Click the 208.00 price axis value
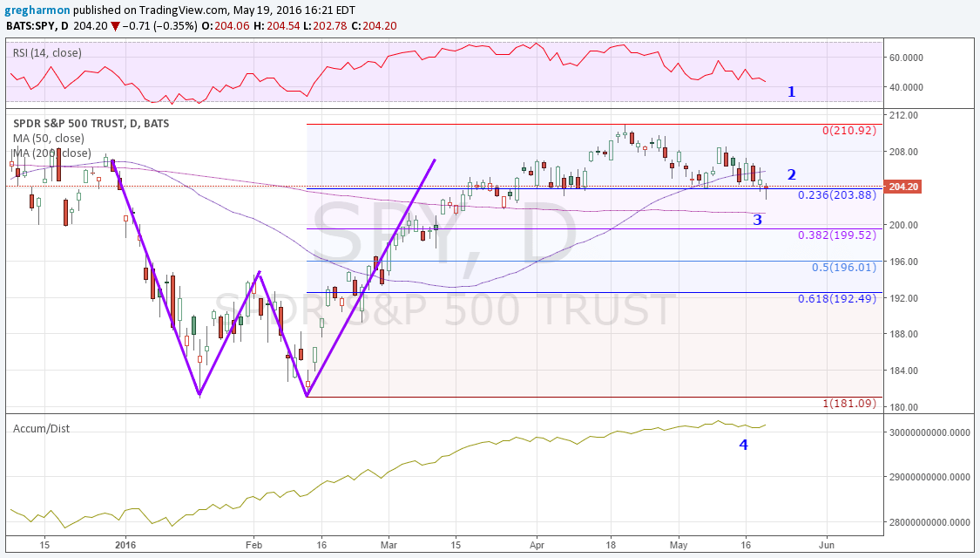The height and width of the screenshot is (558, 980). (x=903, y=152)
